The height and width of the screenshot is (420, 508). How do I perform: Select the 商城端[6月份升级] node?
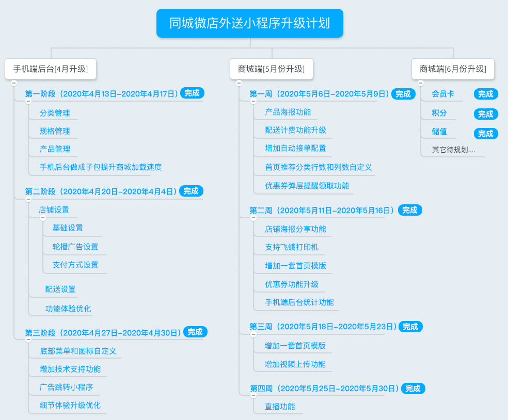[453, 69]
